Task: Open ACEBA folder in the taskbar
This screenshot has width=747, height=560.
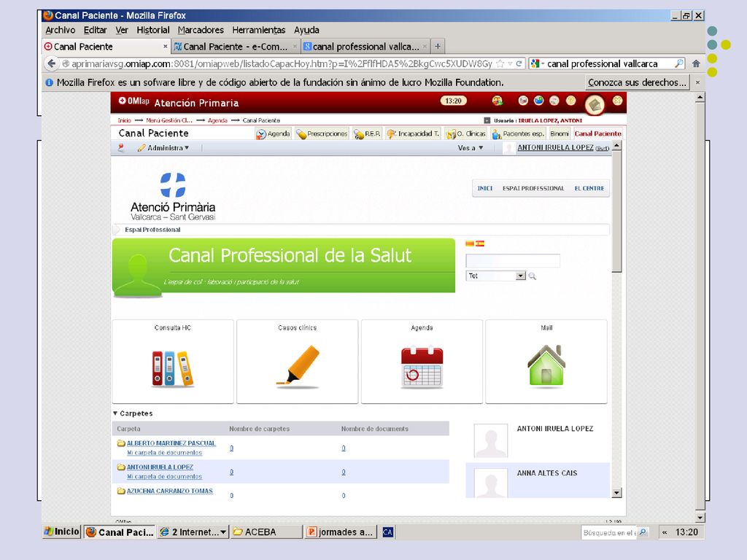Action: (266, 532)
